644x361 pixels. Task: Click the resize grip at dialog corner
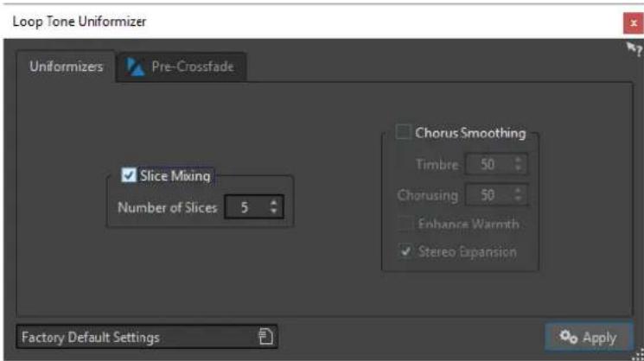[638, 355]
